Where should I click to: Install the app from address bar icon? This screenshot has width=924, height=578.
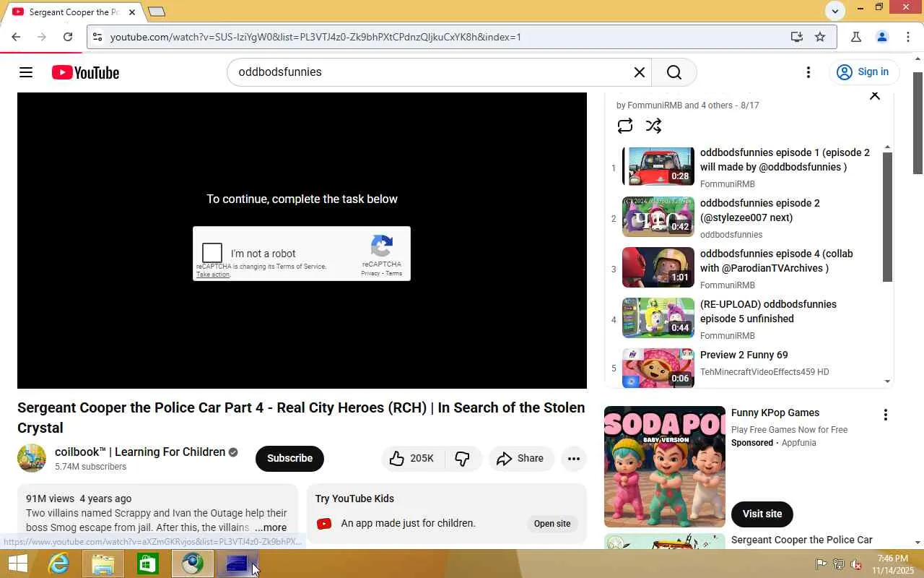click(797, 37)
